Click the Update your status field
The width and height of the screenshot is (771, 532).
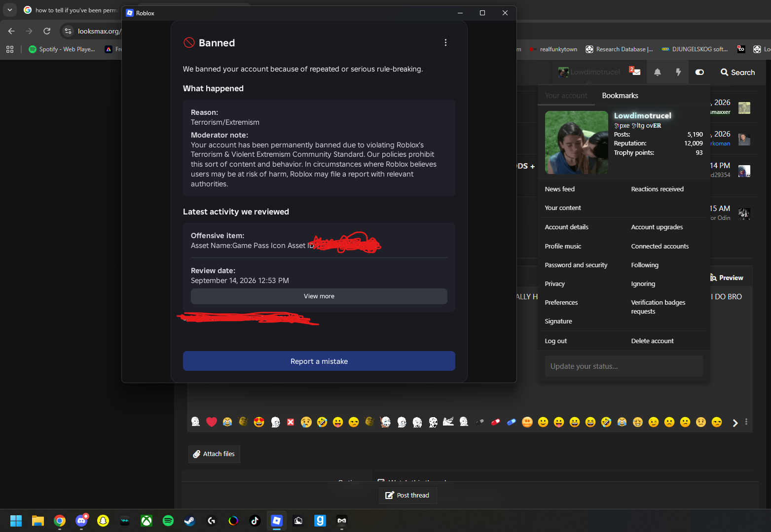click(624, 366)
